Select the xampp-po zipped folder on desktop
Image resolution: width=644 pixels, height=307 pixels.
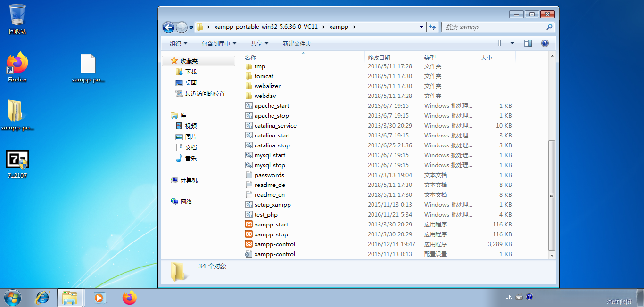17,115
